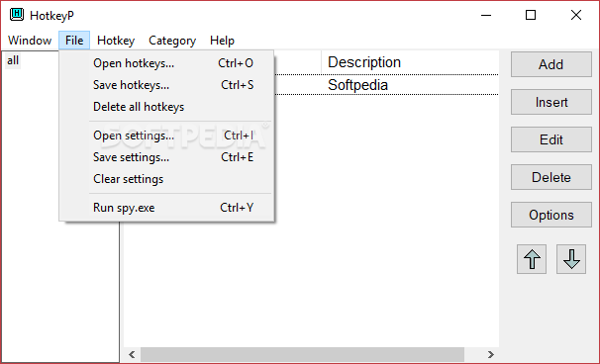The height and width of the screenshot is (364, 600).
Task: Click the Add button
Action: [x=551, y=64]
